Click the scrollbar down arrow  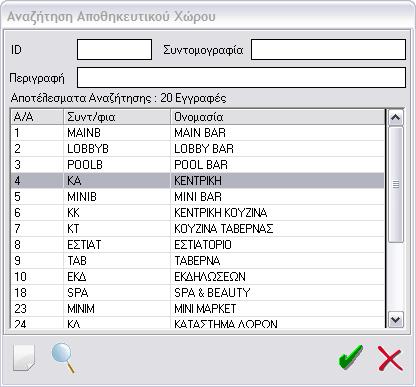click(396, 320)
